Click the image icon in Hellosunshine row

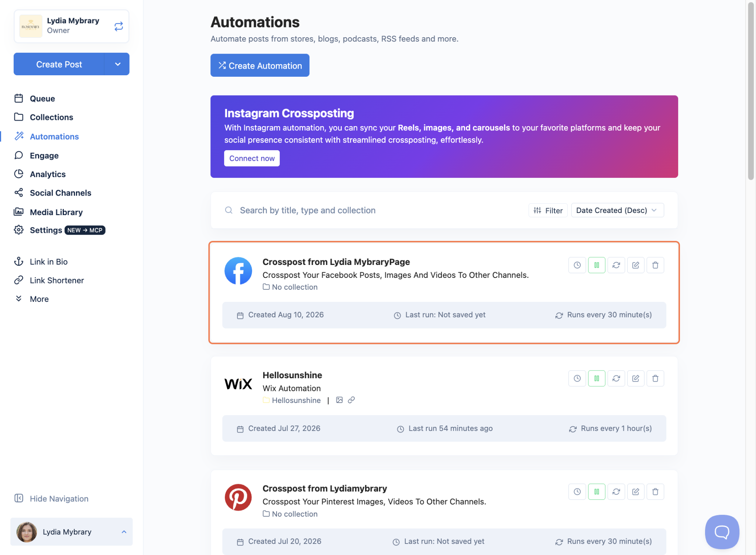(x=339, y=400)
